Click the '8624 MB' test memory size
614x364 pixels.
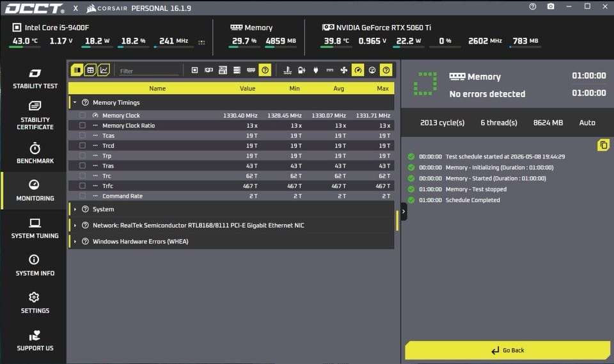(x=548, y=123)
